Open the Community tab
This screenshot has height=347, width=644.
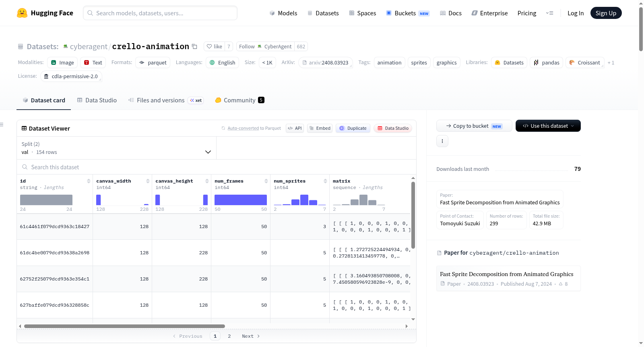tap(240, 100)
